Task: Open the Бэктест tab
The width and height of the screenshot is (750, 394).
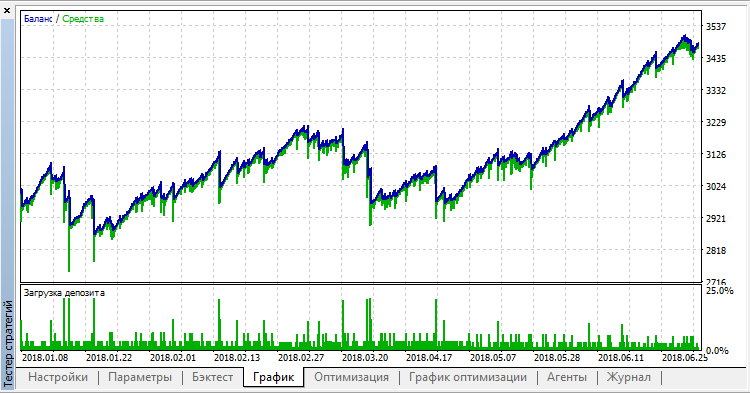Action: [212, 377]
